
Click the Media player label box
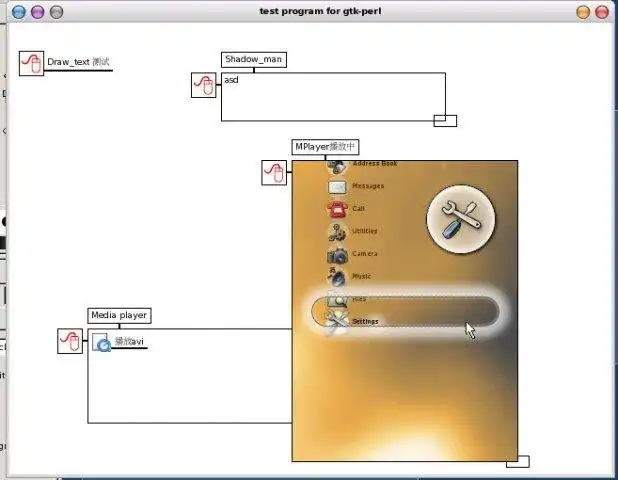click(x=119, y=316)
